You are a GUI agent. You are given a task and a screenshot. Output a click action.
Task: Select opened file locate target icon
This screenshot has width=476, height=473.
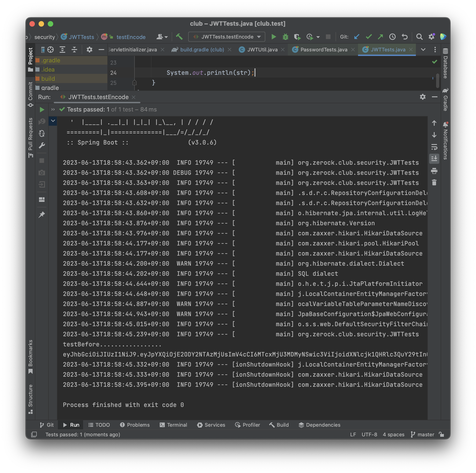(50, 50)
